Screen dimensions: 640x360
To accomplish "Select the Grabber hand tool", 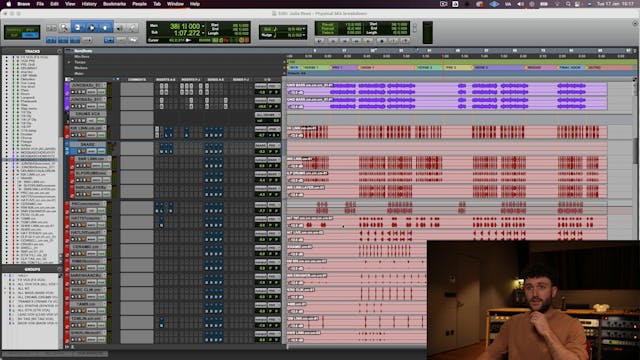I will (105, 28).
